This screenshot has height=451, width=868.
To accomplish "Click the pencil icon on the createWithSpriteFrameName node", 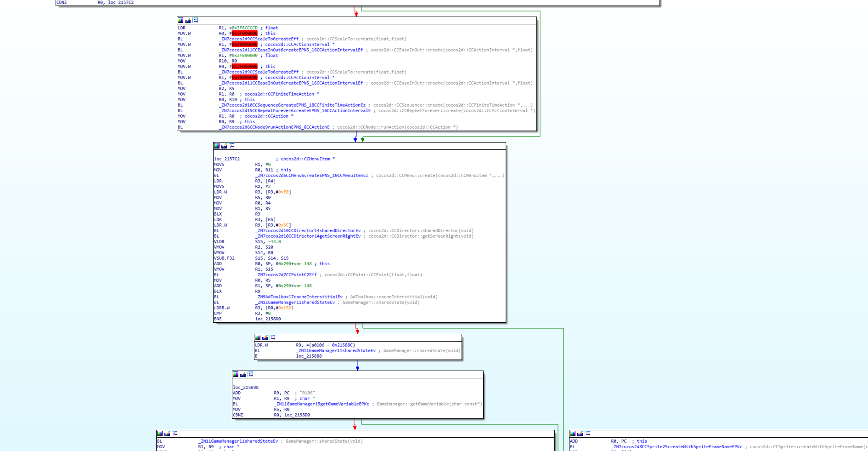I will [580, 434].
